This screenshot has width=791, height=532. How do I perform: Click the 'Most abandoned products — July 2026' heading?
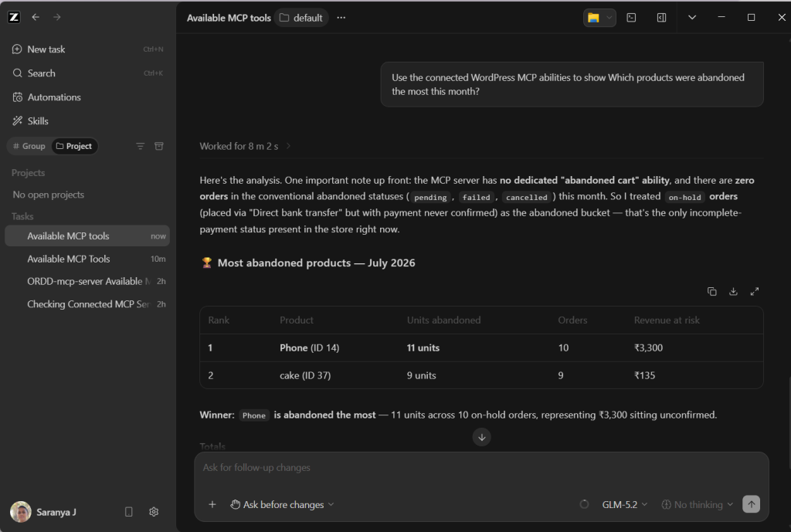click(x=316, y=263)
